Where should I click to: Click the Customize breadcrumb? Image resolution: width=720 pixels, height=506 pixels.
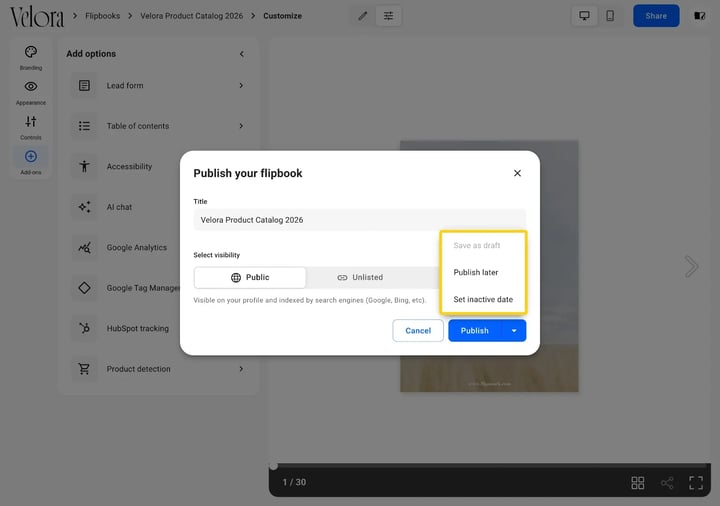click(x=282, y=16)
